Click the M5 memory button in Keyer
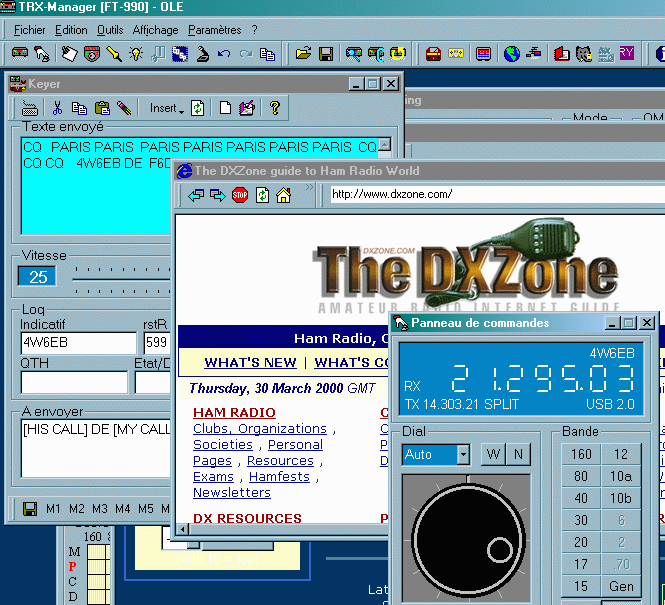665x605 pixels. [145, 508]
